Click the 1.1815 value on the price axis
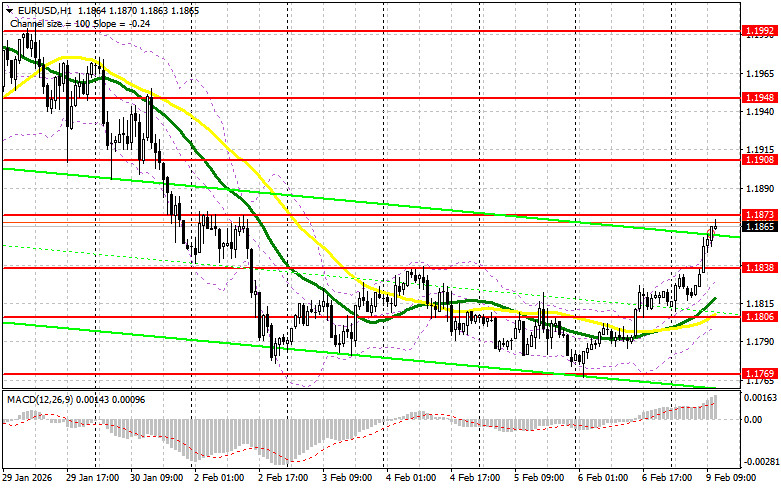 760,304
